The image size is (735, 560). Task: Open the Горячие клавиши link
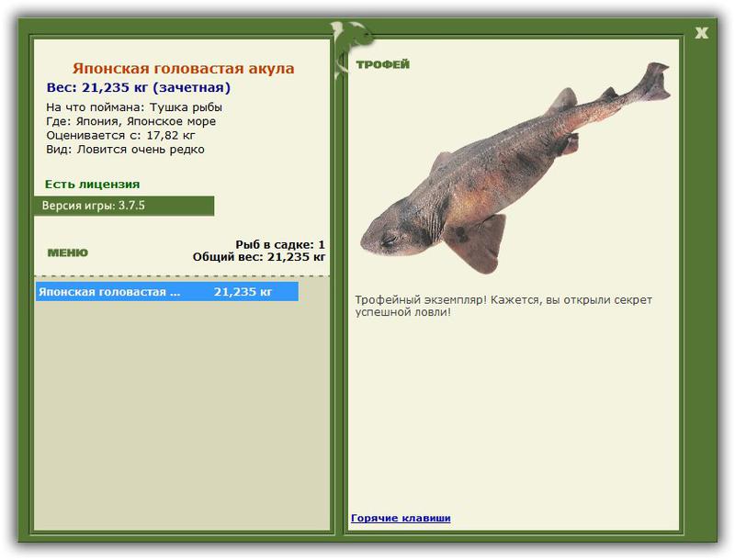pos(401,518)
